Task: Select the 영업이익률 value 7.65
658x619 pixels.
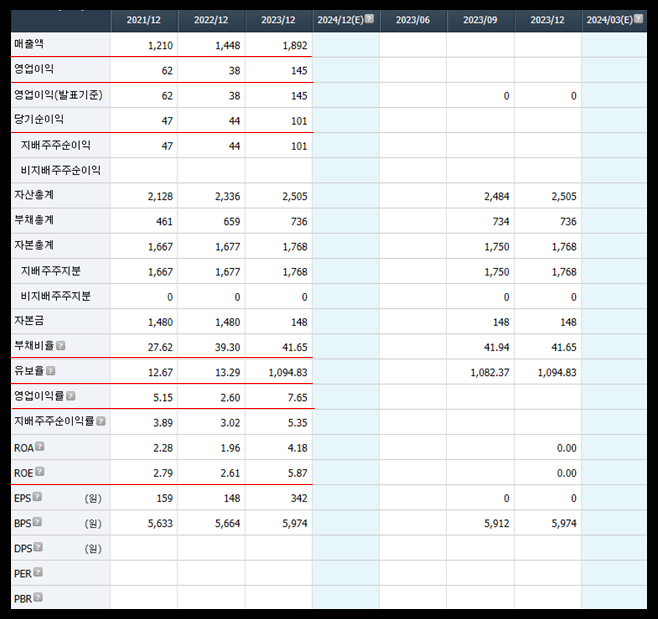Action: pyautogui.click(x=298, y=397)
